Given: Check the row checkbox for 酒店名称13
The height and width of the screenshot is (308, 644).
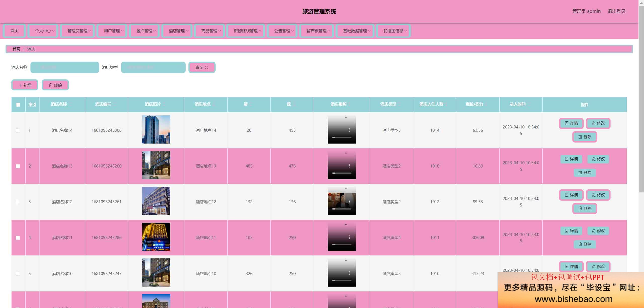Looking at the screenshot, I should click(18, 166).
